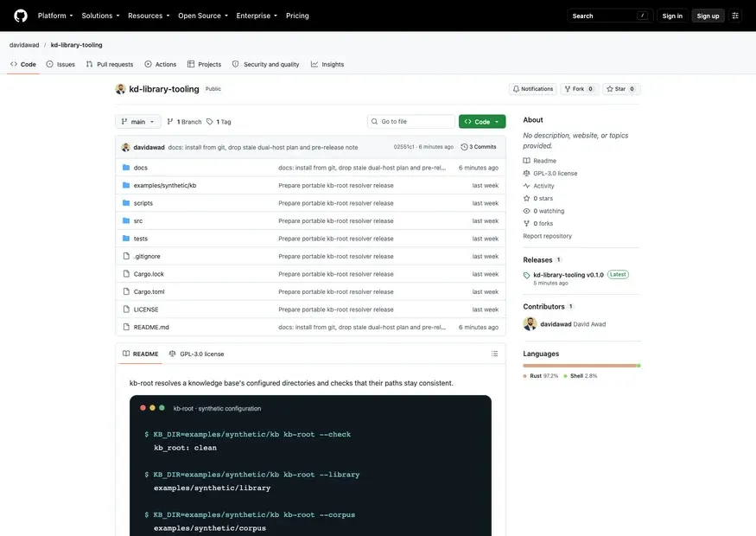756x536 pixels.
Task: Click the LICENSE file icon
Action: [126, 309]
